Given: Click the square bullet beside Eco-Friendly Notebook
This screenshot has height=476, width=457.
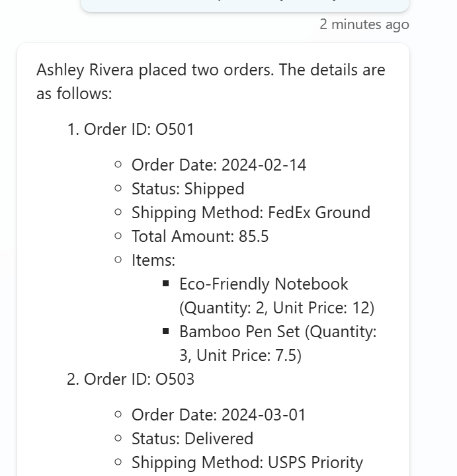Looking at the screenshot, I should tap(165, 284).
